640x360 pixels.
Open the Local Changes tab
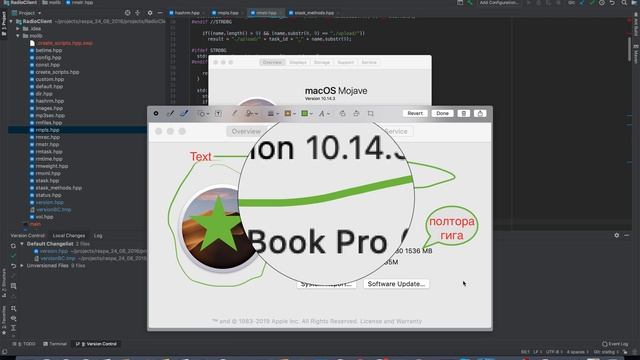pos(69,236)
